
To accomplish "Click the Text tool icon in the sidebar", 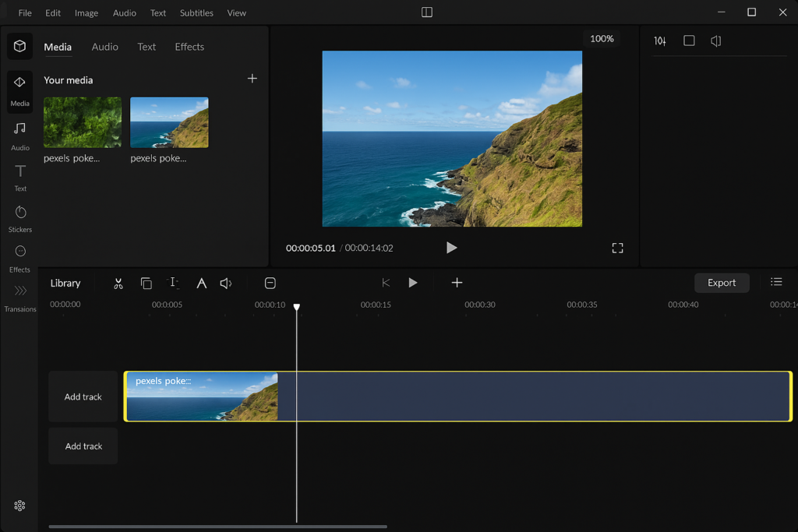I will (19, 178).
